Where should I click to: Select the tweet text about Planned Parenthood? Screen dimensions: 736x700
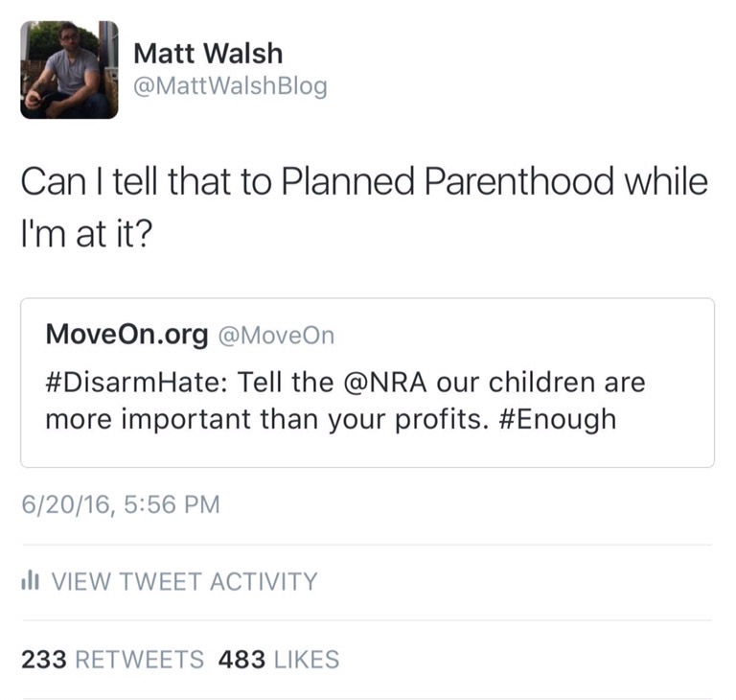pos(364,207)
